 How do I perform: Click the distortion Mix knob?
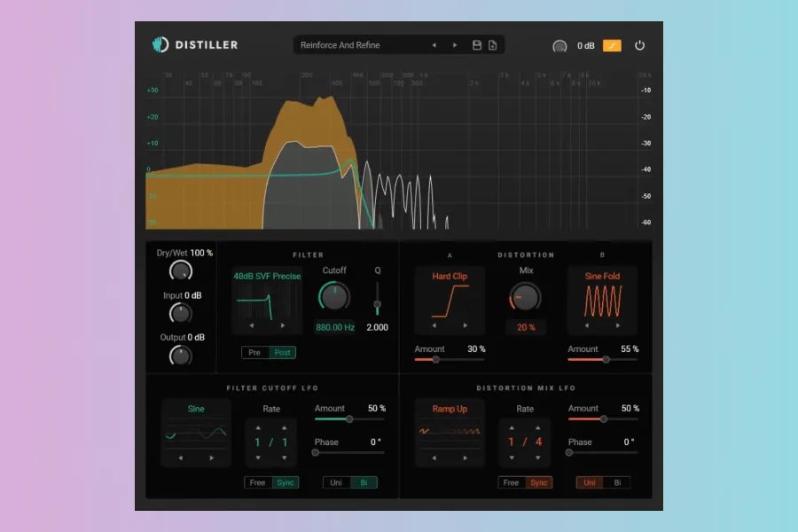click(x=525, y=297)
